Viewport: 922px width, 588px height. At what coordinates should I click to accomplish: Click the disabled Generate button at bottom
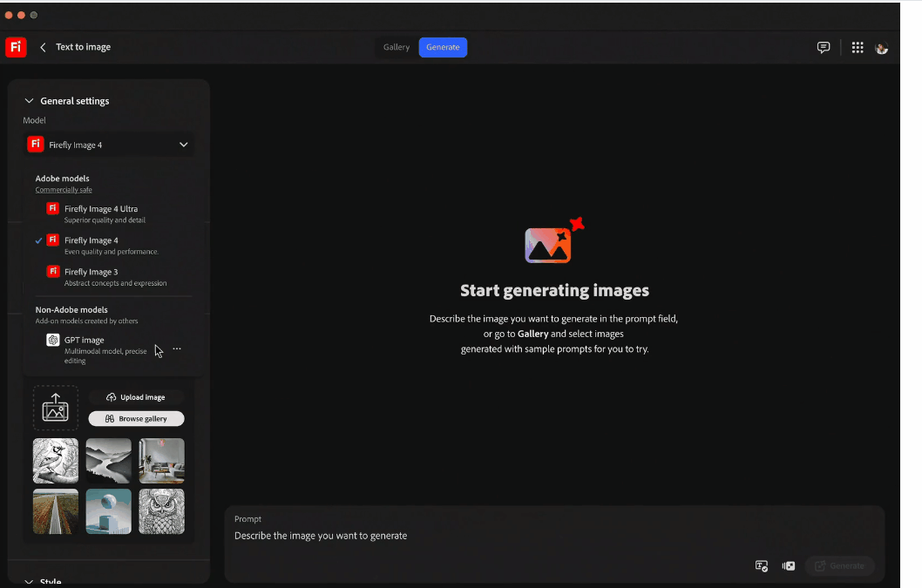(x=840, y=565)
